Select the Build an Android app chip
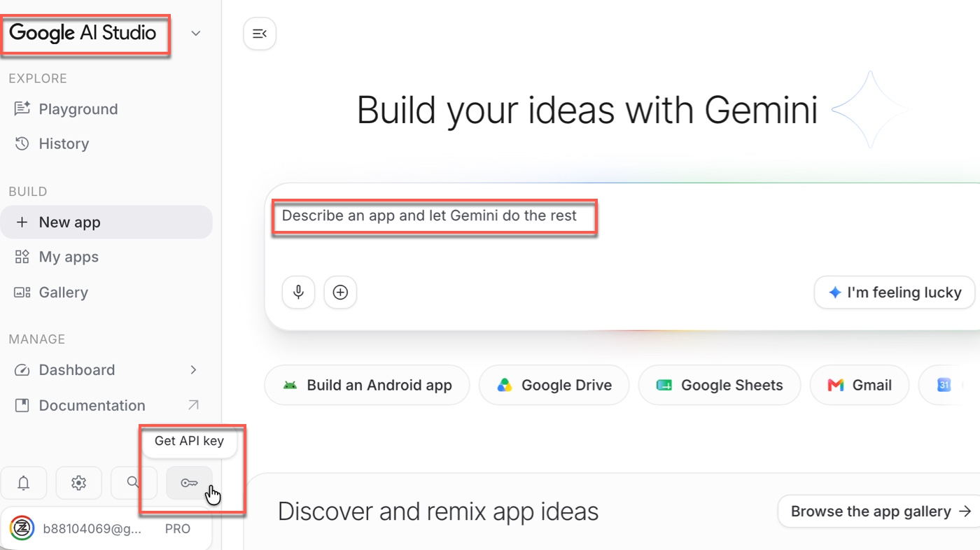Image resolution: width=980 pixels, height=550 pixels. coord(367,385)
